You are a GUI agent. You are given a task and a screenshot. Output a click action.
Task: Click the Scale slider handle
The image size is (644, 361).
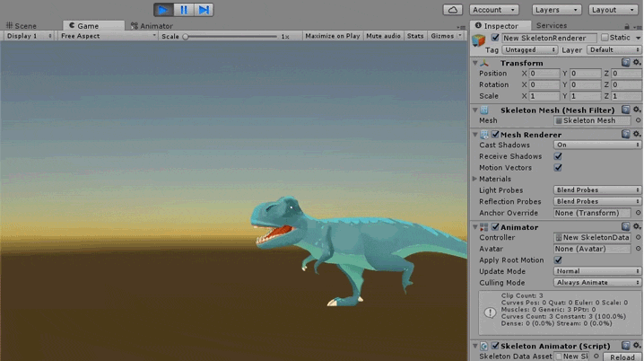pos(186,37)
